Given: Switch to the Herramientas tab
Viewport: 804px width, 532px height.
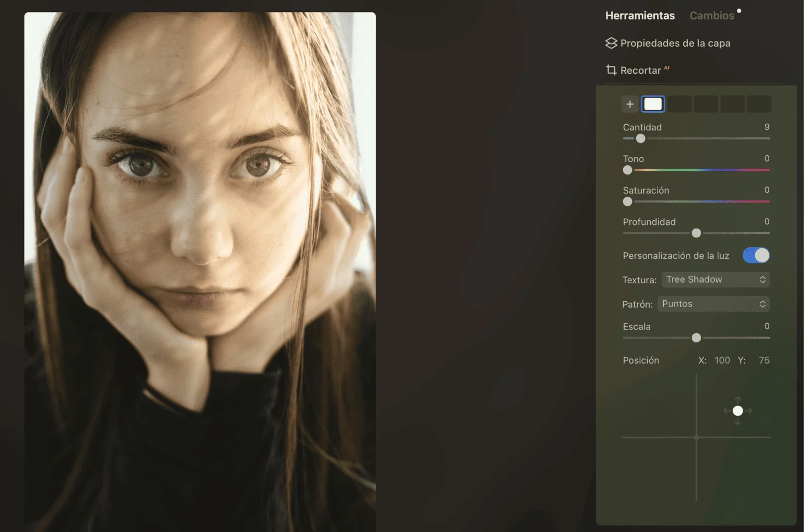Looking at the screenshot, I should tap(640, 16).
